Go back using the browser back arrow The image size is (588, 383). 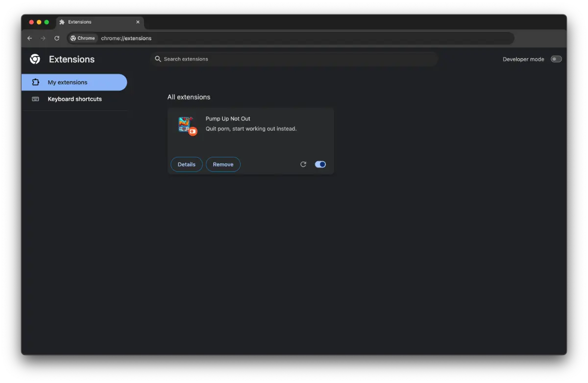click(30, 38)
